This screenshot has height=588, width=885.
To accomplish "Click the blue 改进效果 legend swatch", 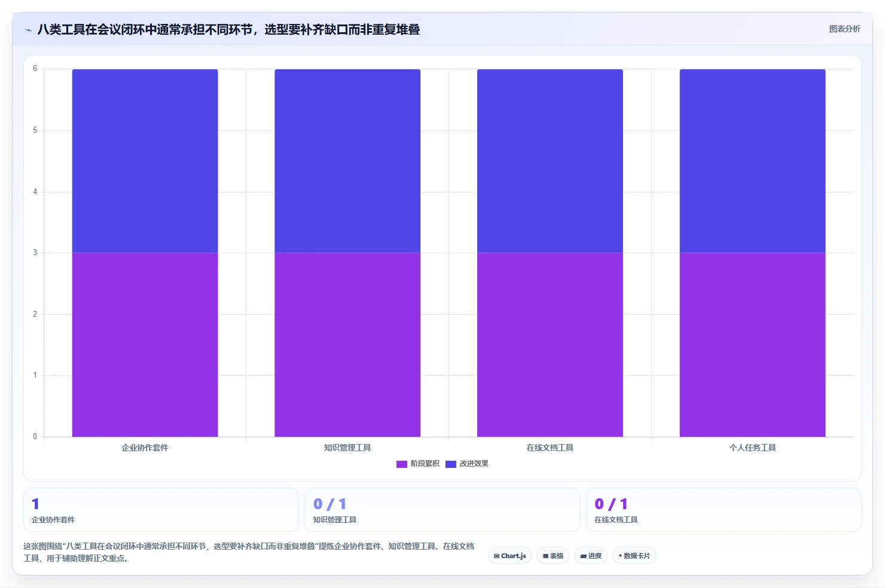I will coord(451,464).
